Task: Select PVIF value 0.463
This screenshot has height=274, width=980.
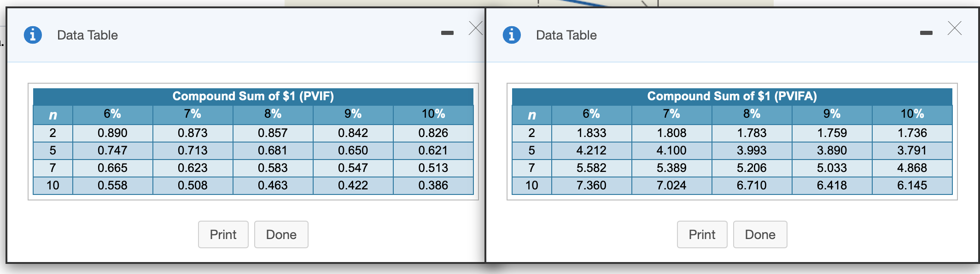Action: click(x=273, y=185)
